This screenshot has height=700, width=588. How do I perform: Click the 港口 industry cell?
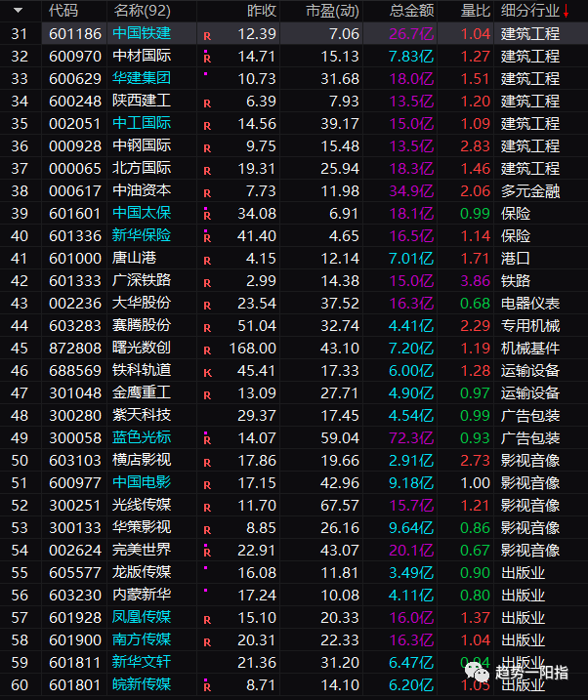pos(515,258)
